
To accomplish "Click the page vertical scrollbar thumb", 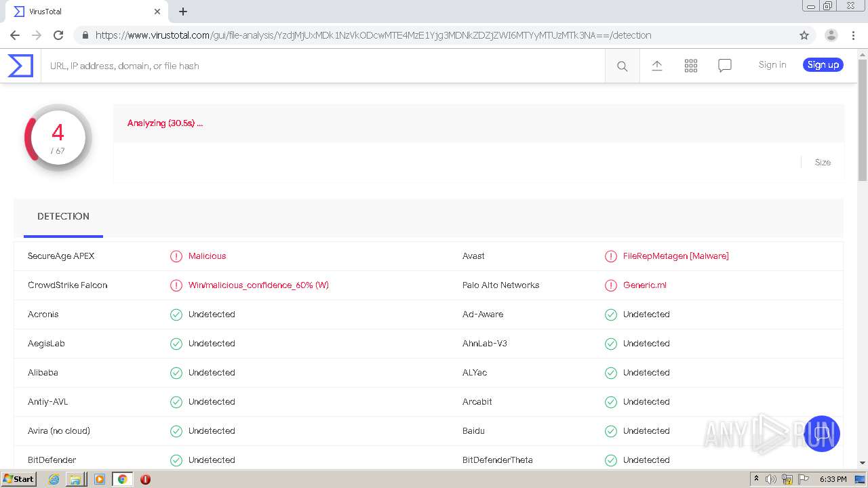I will click(863, 120).
